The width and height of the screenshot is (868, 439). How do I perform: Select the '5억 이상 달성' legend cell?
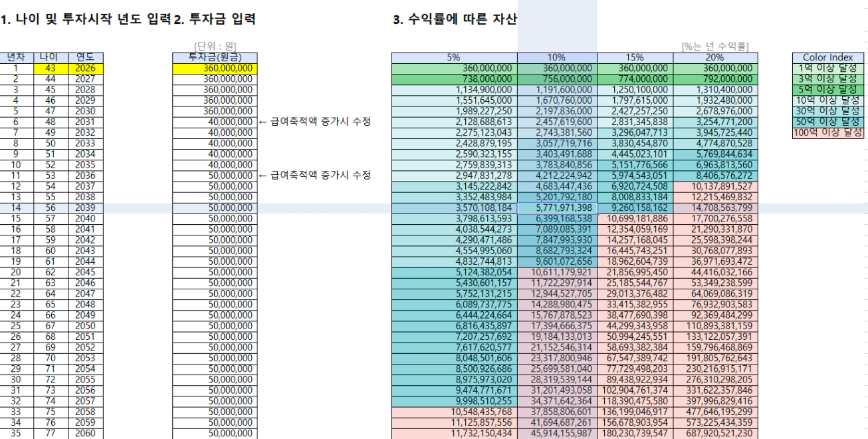point(828,89)
